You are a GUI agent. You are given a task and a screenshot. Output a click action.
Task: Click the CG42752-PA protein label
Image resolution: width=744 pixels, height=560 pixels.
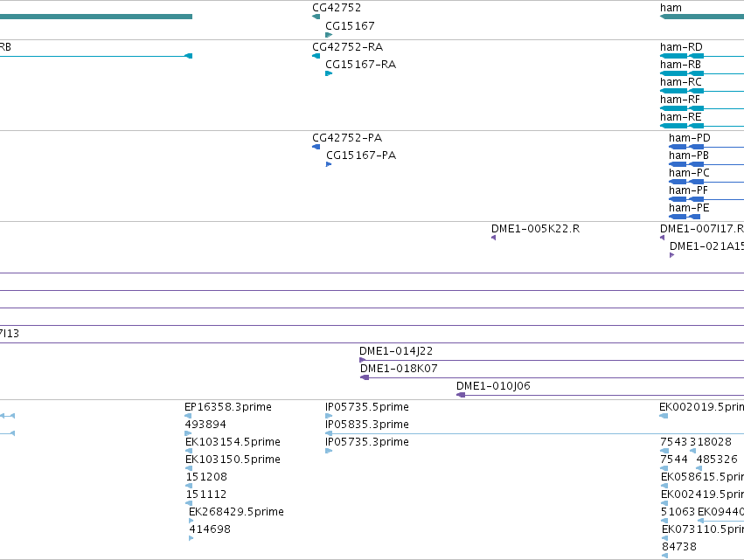click(347, 138)
